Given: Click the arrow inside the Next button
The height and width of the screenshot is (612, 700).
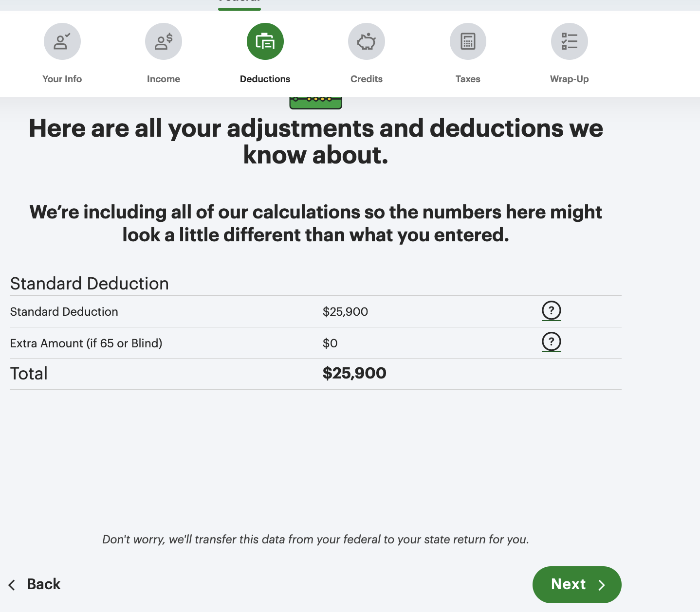Looking at the screenshot, I should click(602, 585).
